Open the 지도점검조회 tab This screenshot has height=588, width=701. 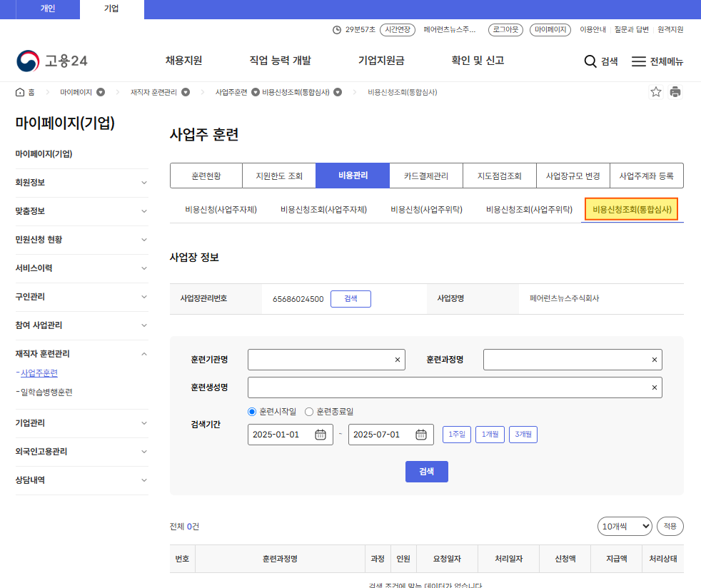tap(500, 176)
